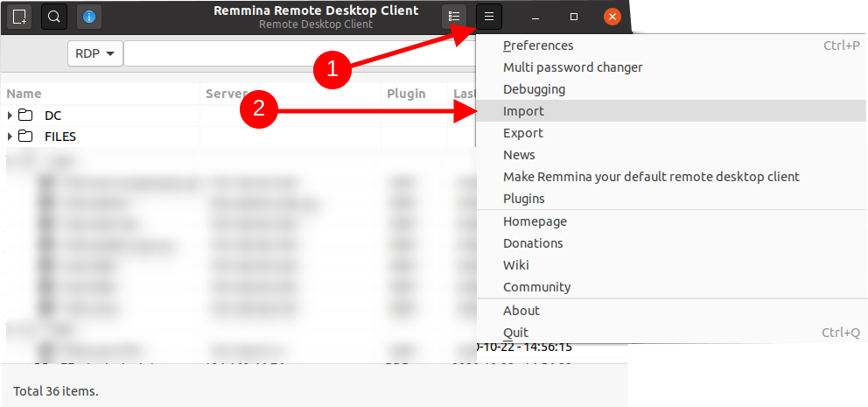The width and height of the screenshot is (868, 407).
Task: Click the DC folder icon
Action: (24, 116)
